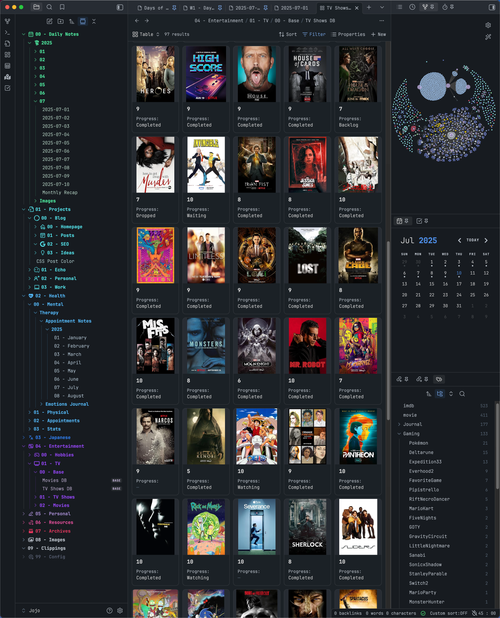The image size is (500, 618).
Task: Open graph view icon in left ribbon
Action: point(7,21)
